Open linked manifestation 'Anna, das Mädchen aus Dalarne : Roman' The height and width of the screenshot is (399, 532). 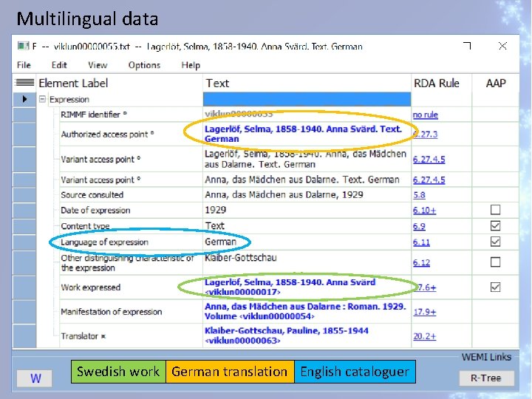(x=305, y=311)
